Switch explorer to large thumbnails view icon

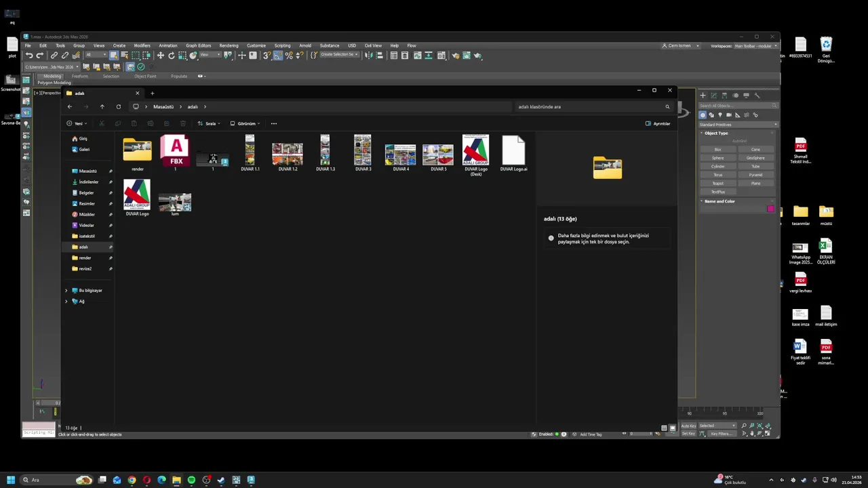click(672, 428)
